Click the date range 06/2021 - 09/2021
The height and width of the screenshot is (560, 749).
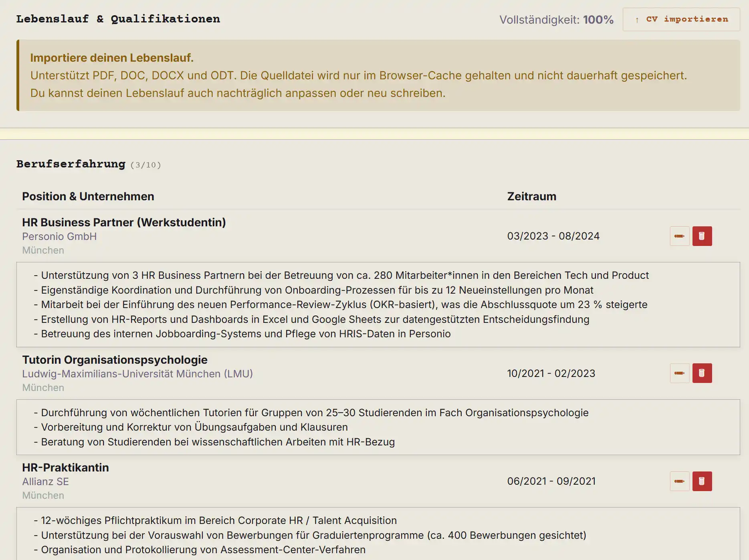click(551, 481)
